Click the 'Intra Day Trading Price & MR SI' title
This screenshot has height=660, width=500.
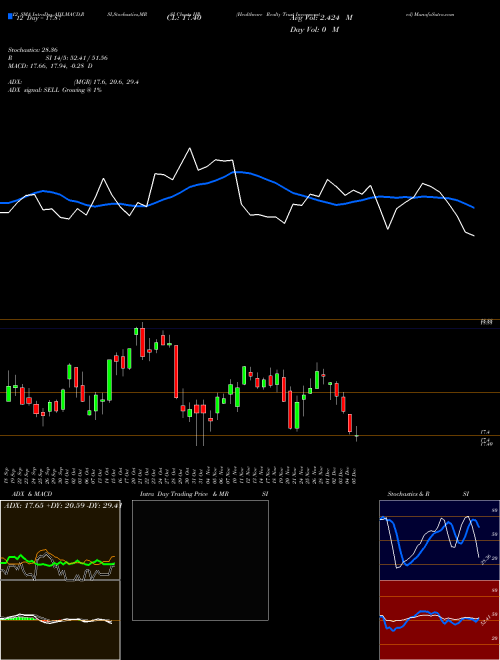pos(204,494)
